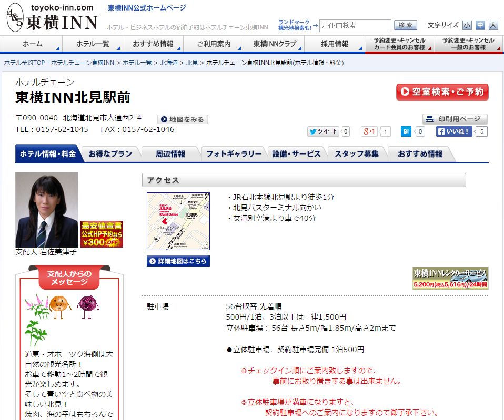Open 予約変更・キャンセル カード会員のお客様

pos(399,44)
